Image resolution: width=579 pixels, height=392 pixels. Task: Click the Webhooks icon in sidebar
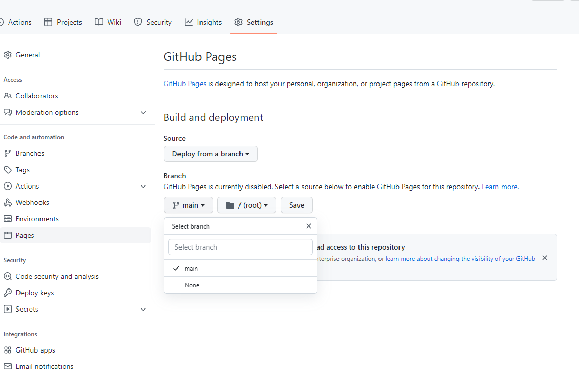point(8,202)
